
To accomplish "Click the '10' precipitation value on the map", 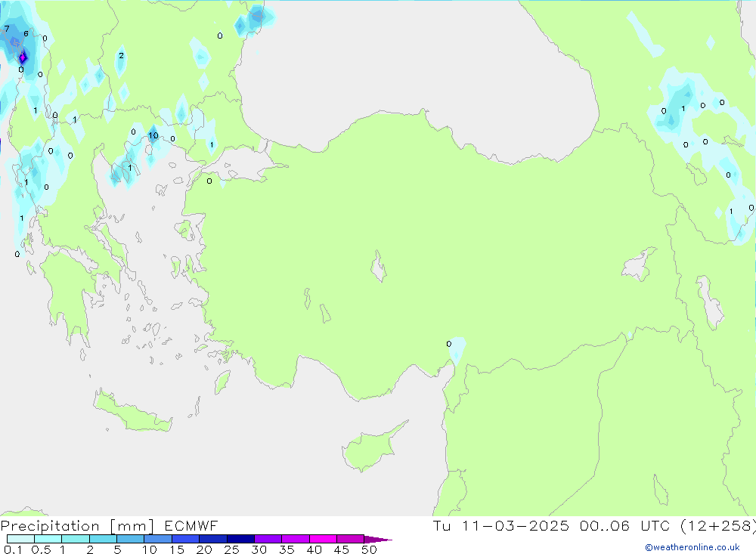I will point(153,135).
